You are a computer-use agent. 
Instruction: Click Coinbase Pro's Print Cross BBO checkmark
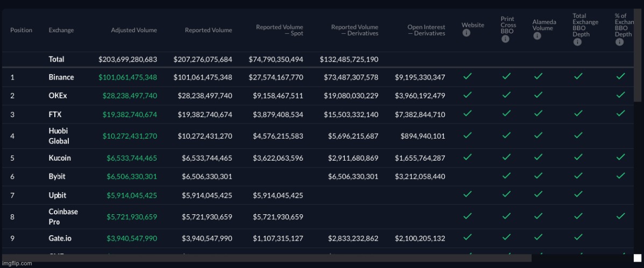pos(507,216)
